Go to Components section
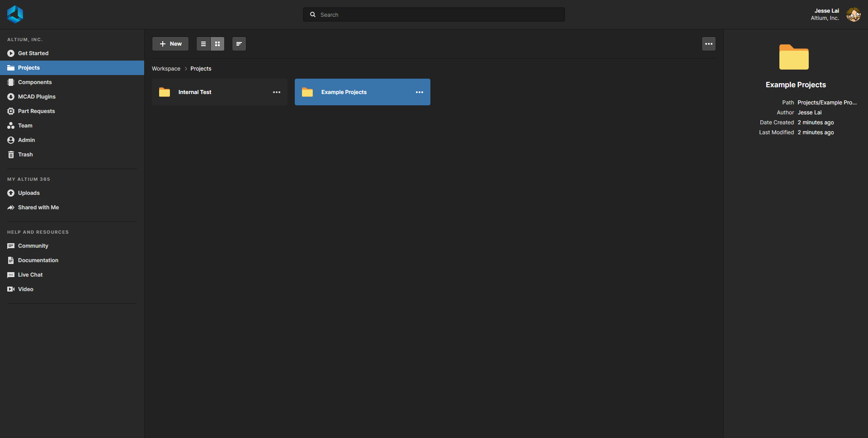Image resolution: width=868 pixels, height=438 pixels. (x=72, y=82)
